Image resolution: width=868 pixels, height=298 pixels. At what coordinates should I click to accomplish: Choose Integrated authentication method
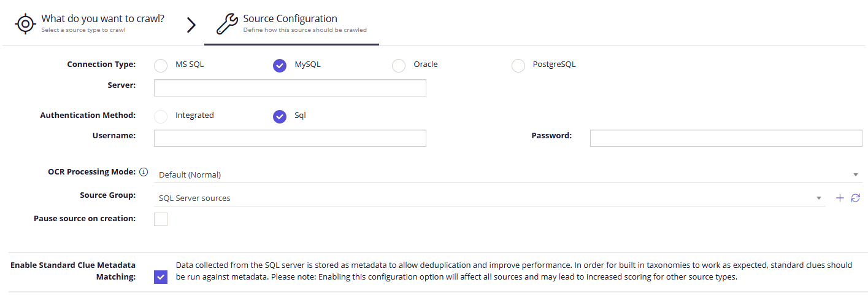(161, 117)
